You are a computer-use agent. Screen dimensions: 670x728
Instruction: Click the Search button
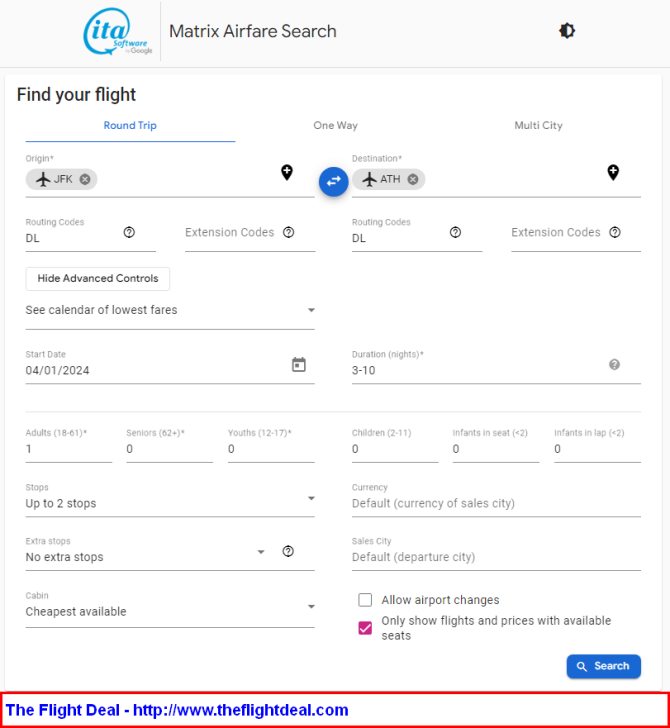(604, 666)
